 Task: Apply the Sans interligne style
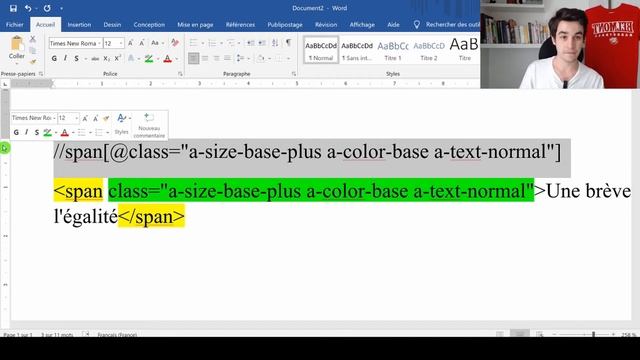pos(357,50)
